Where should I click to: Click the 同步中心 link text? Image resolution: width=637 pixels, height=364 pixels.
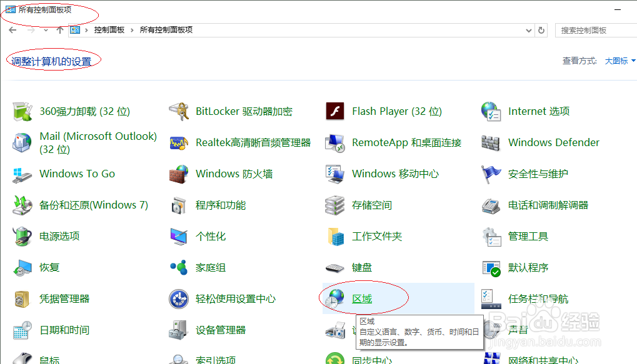[x=372, y=360]
